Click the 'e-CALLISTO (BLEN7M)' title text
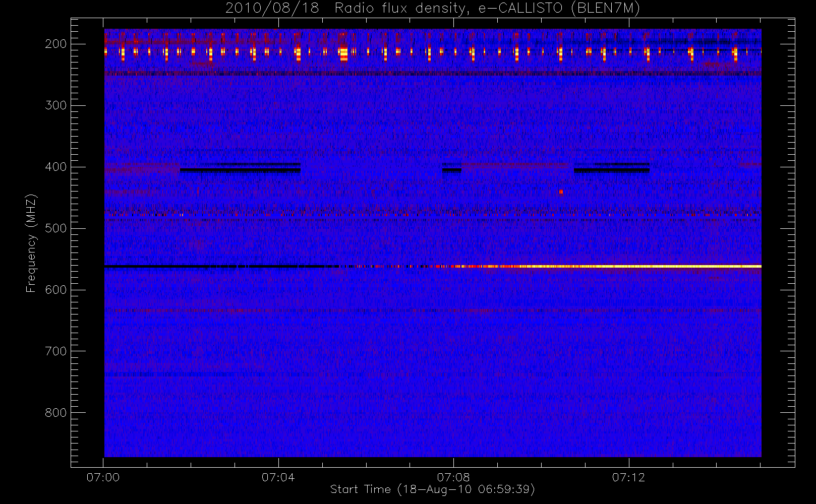 [x=559, y=9]
